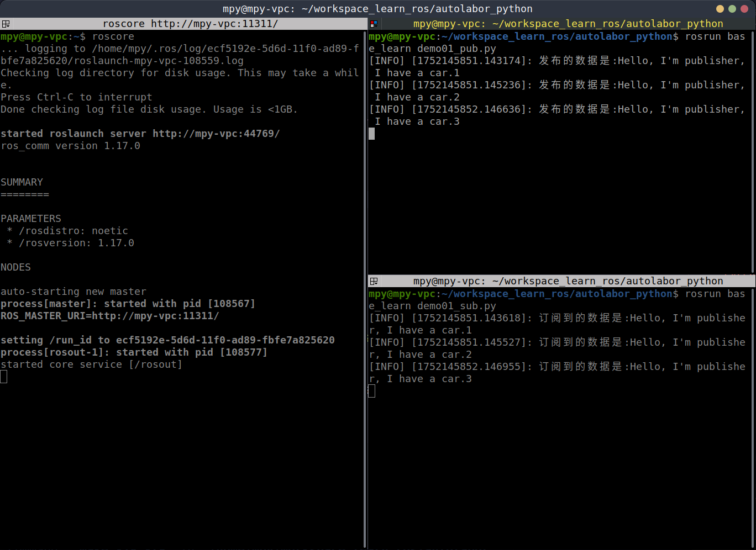Click the cursor outline in the subscriber pane
The height and width of the screenshot is (550, 756).
(372, 391)
